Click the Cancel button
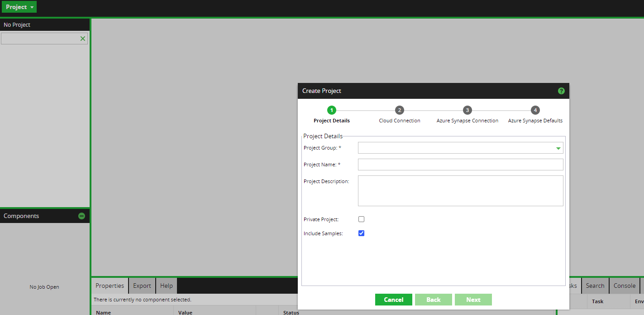Screen dimensions: 644x315 point(394,300)
